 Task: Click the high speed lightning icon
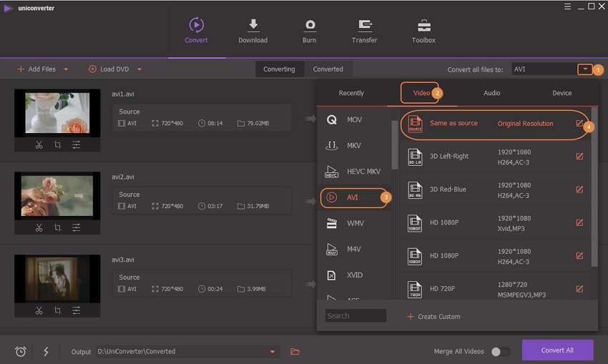46,351
